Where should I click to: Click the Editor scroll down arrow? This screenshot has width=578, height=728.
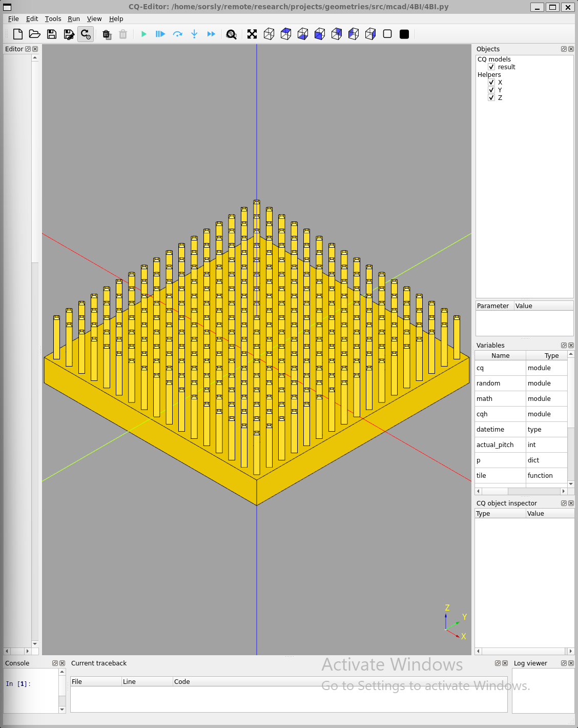click(35, 644)
